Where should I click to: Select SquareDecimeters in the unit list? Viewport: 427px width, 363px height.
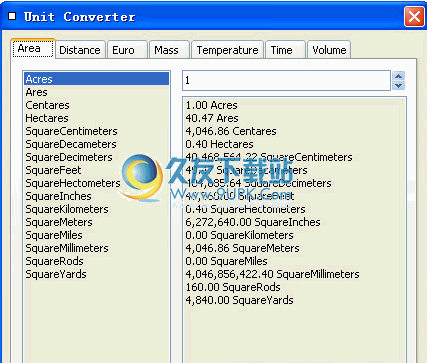96,157
